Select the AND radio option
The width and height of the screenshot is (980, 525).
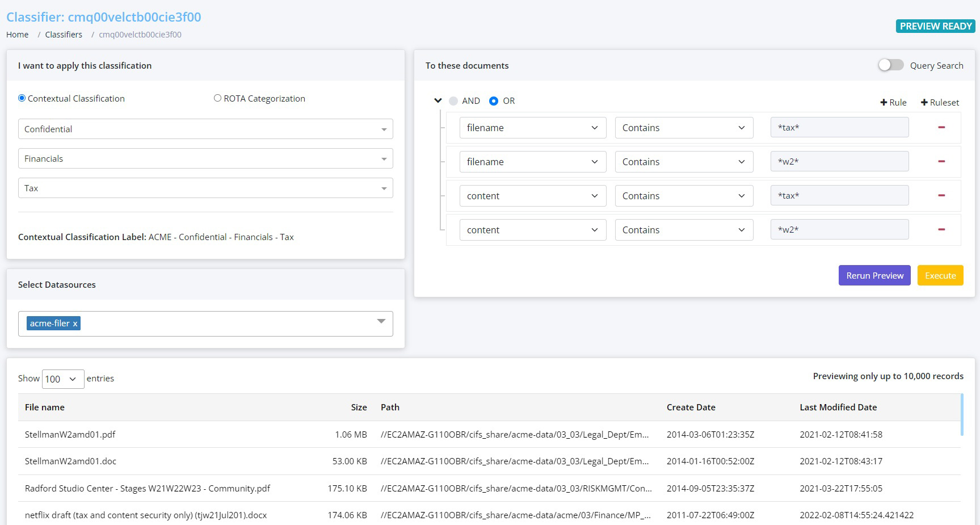[x=453, y=101]
